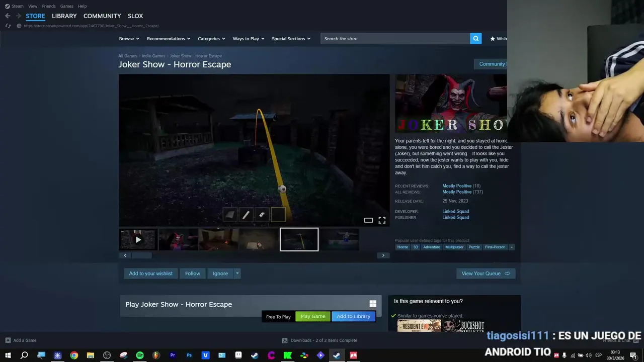The image size is (644, 362).
Task: Click the Ignore button
Action: (220, 274)
